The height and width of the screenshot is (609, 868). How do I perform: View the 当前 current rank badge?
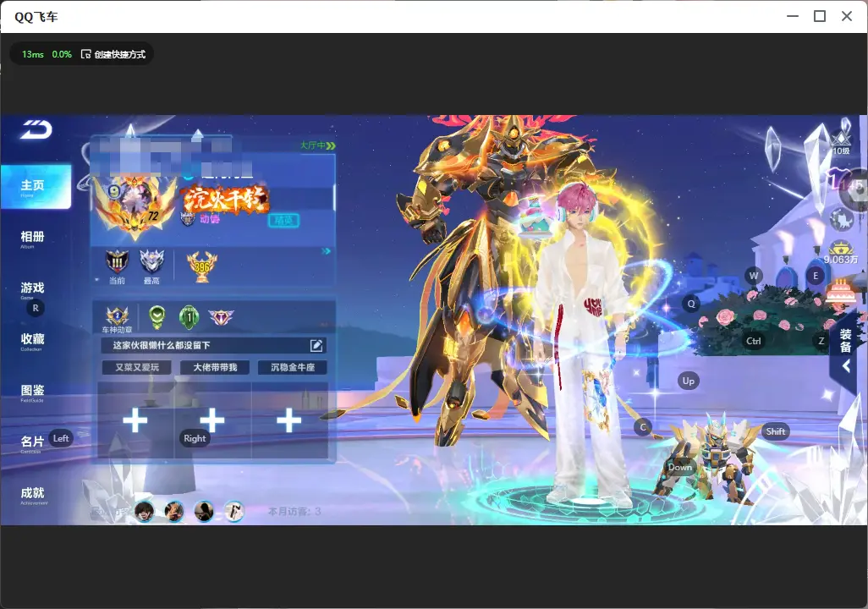point(117,266)
